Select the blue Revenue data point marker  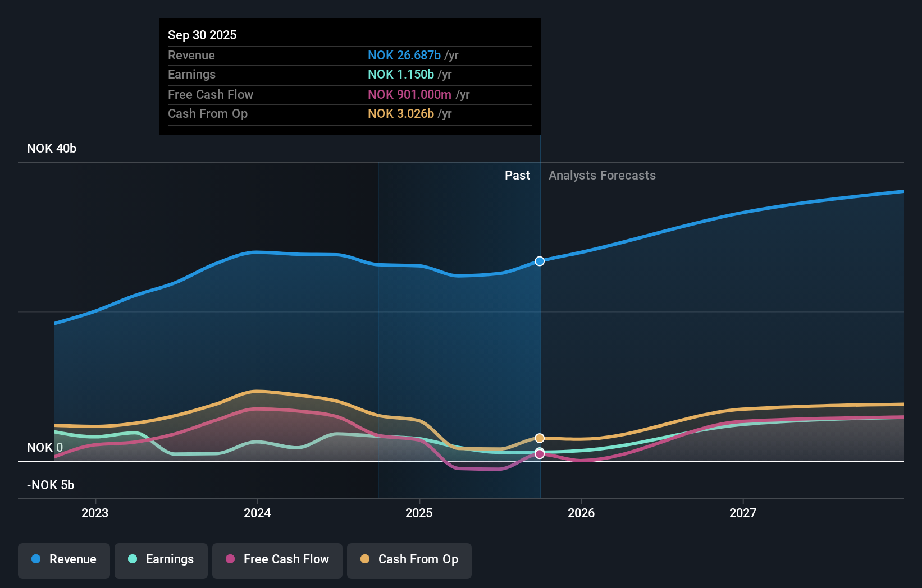pyautogui.click(x=539, y=261)
